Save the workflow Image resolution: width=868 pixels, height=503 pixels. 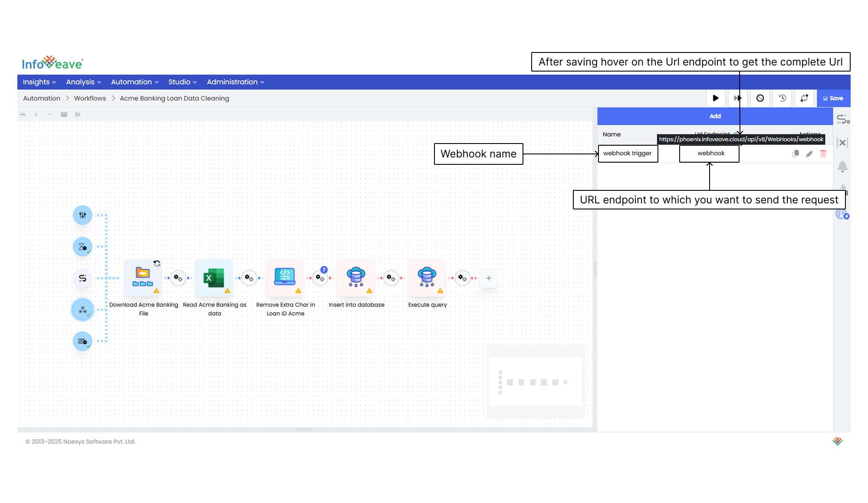[833, 98]
